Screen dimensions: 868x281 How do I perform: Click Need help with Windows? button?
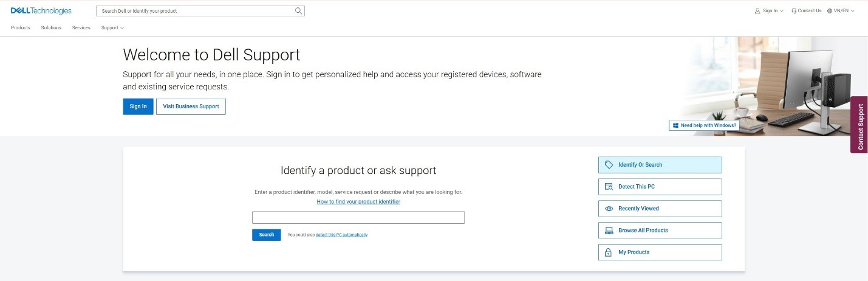[x=704, y=125]
